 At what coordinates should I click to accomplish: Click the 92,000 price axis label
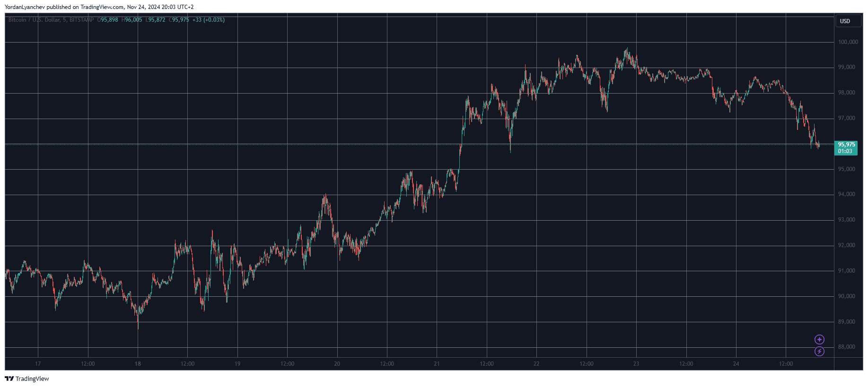tap(847, 245)
